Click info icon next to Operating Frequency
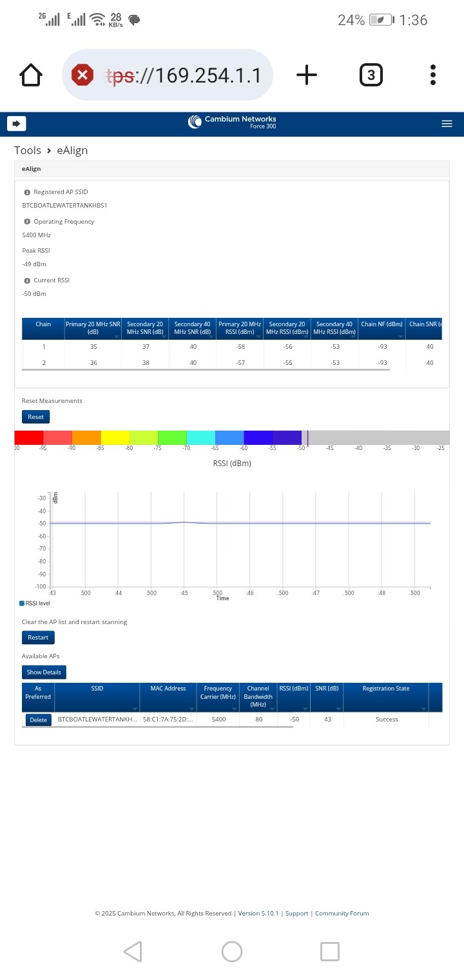 (x=27, y=222)
